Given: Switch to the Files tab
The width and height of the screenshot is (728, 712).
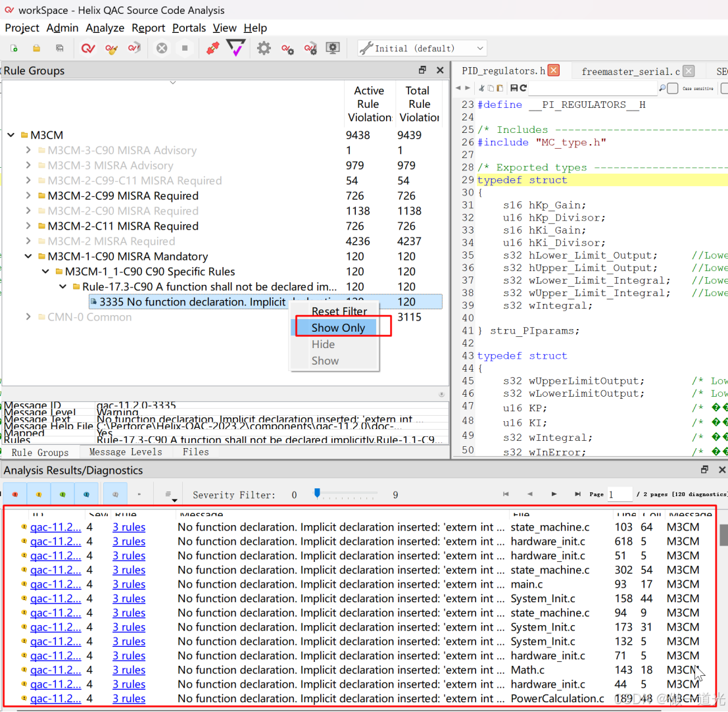Looking at the screenshot, I should tap(195, 452).
